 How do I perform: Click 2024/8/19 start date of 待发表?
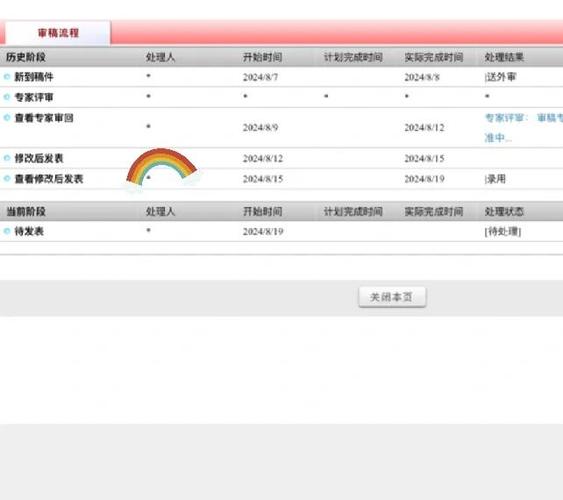(x=263, y=232)
